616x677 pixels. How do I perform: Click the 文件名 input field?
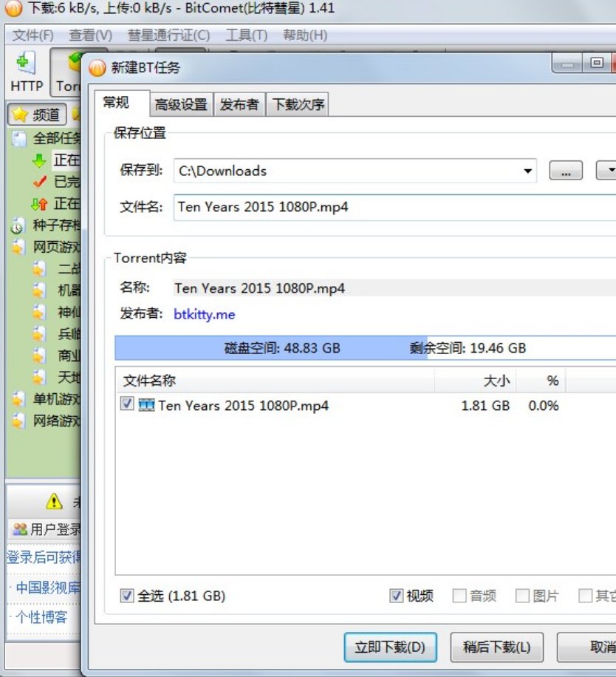[394, 207]
